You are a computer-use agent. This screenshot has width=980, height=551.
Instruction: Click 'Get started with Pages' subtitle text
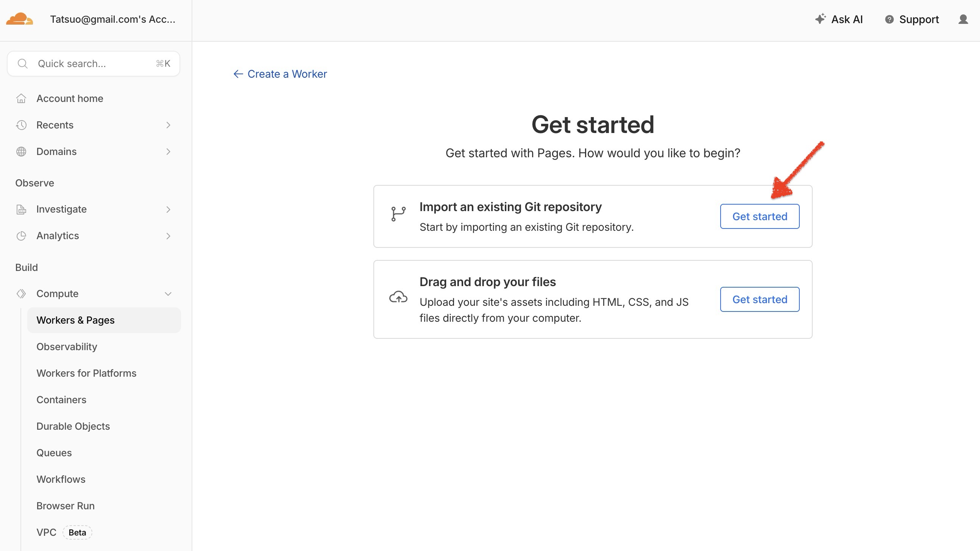[593, 153]
